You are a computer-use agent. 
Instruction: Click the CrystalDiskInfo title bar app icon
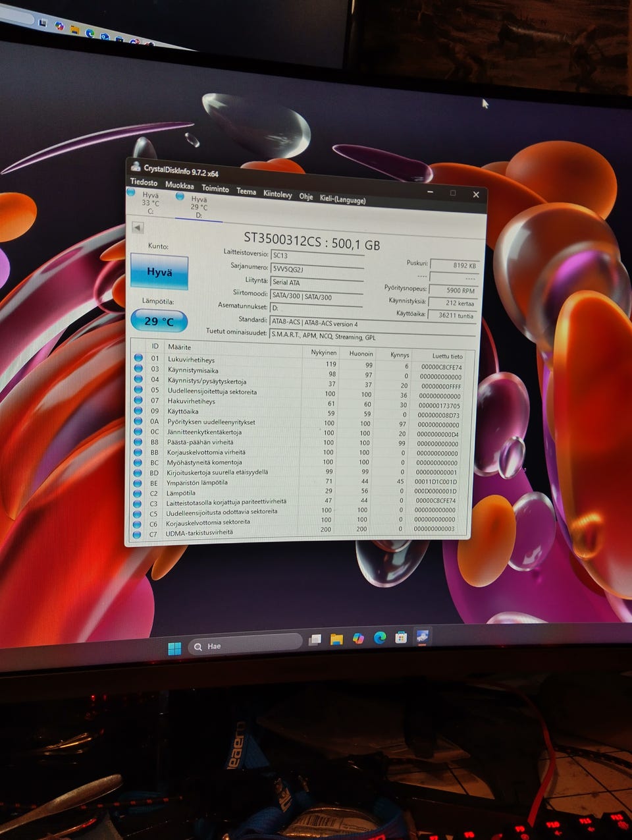[136, 167]
